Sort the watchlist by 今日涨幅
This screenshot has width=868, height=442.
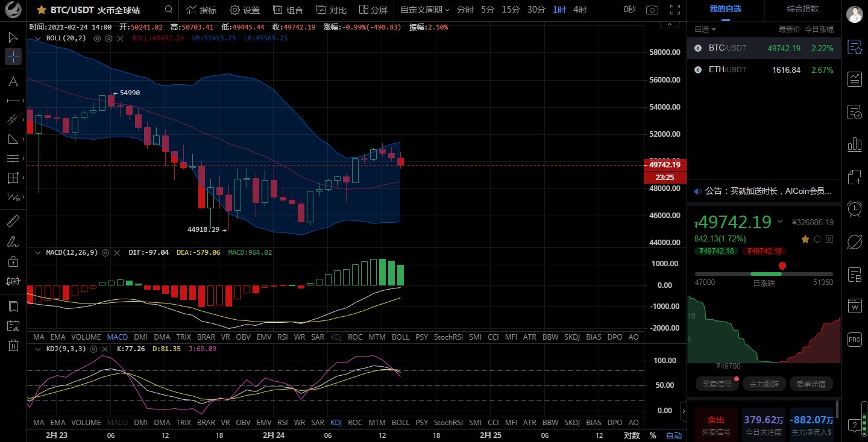[x=819, y=30]
